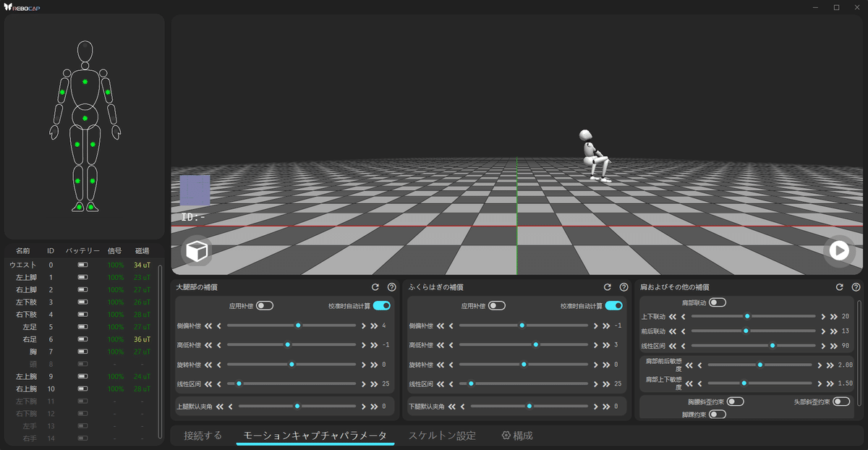The height and width of the screenshot is (450, 868).
Task: Switch on the 脚踝约束 toggle
Action: (x=718, y=414)
